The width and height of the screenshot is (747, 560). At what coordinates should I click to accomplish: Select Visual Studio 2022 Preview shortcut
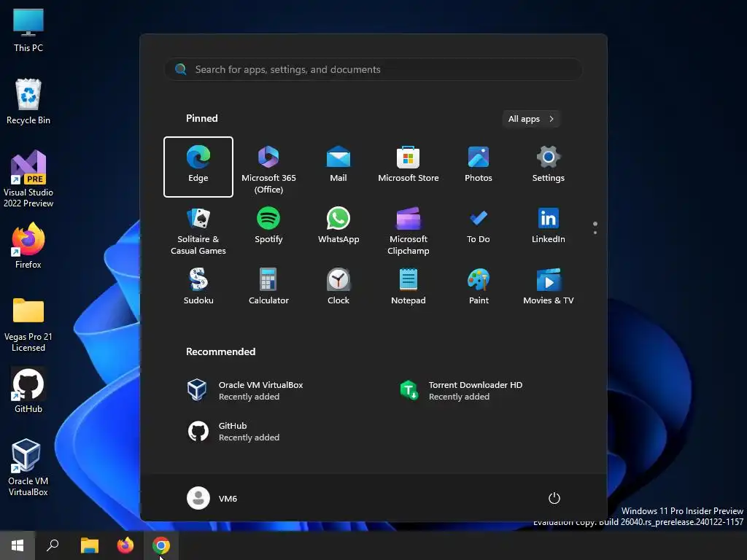(28, 179)
